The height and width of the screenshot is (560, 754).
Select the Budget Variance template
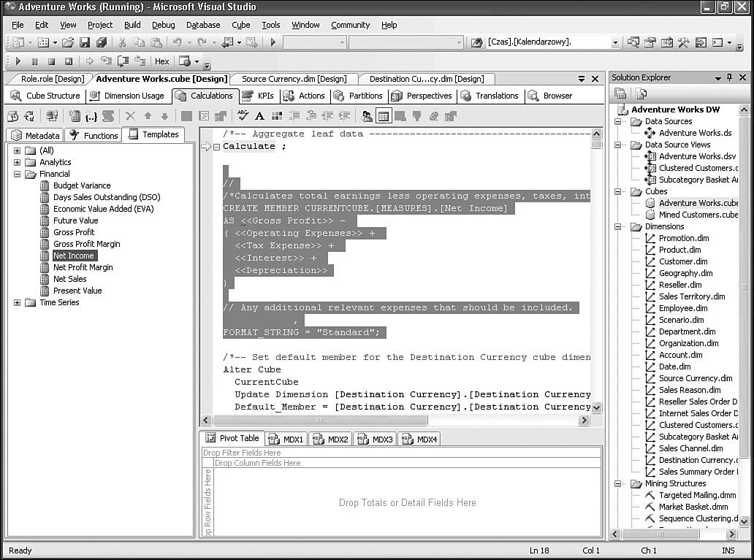pos(82,185)
